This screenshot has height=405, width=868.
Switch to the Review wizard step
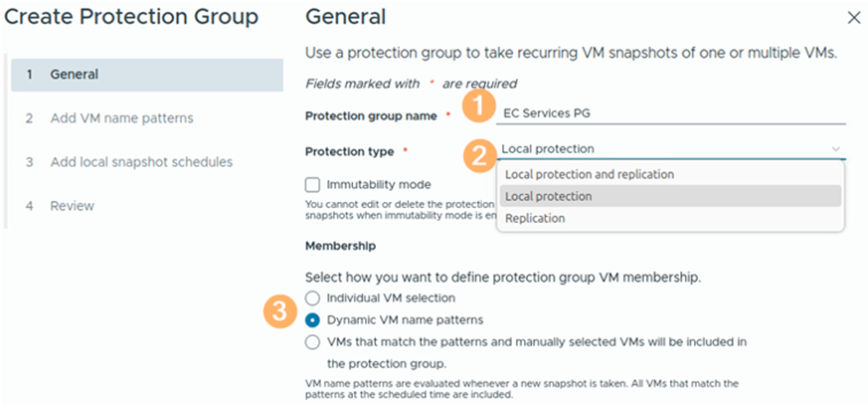coord(73,205)
